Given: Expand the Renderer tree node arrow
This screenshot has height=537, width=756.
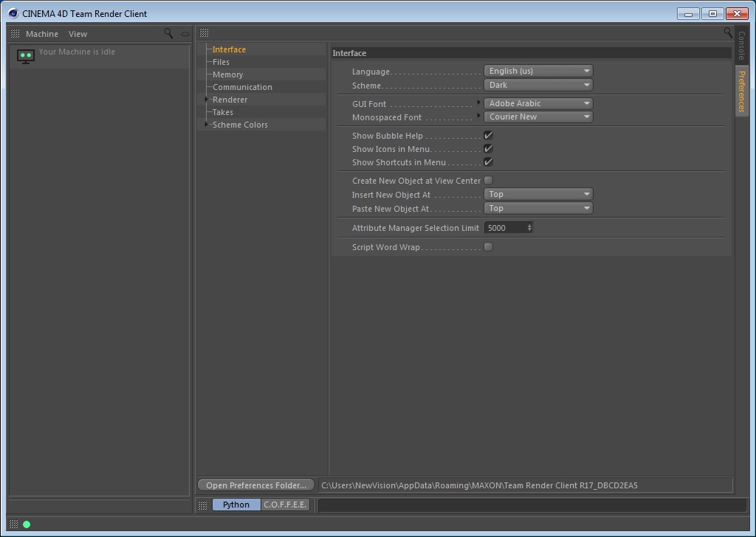Looking at the screenshot, I should coord(207,100).
